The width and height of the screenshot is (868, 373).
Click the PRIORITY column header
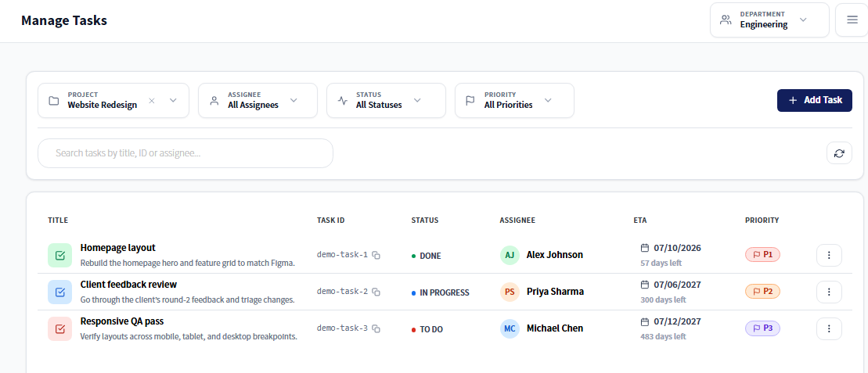point(762,221)
